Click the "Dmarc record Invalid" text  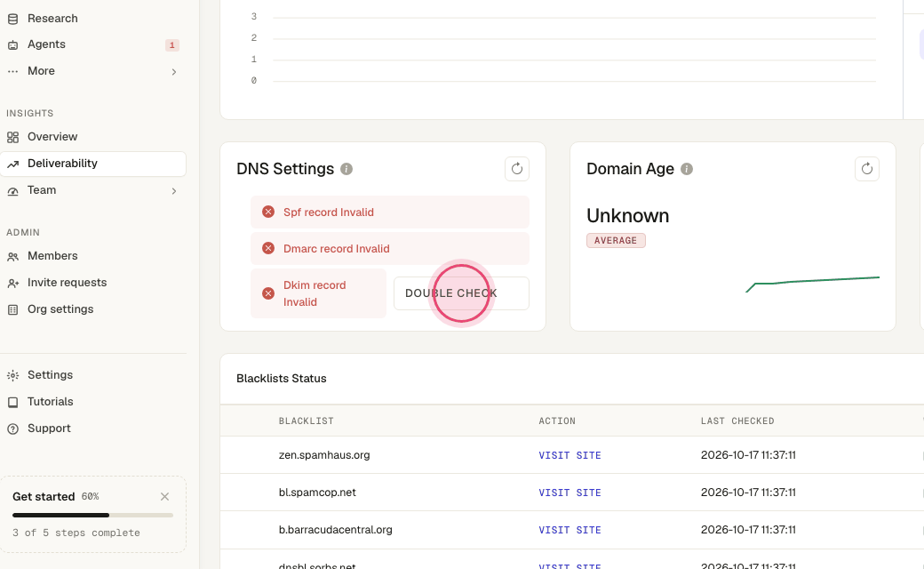click(x=337, y=249)
